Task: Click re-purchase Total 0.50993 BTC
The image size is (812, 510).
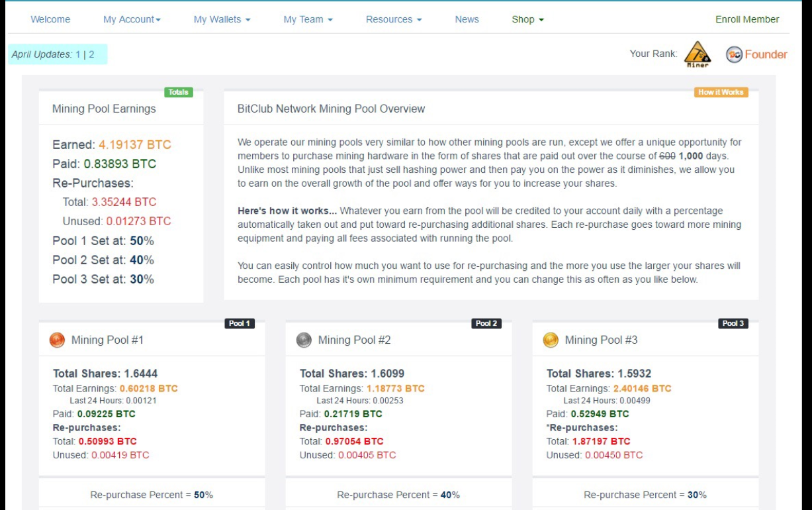Action: (x=95, y=441)
